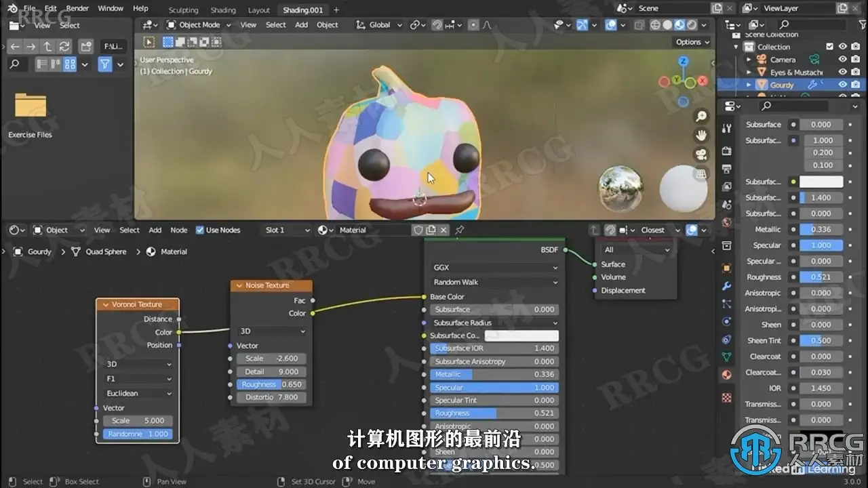Select box select mode icon in viewport
Screen dimensions: 868x488
(168, 42)
